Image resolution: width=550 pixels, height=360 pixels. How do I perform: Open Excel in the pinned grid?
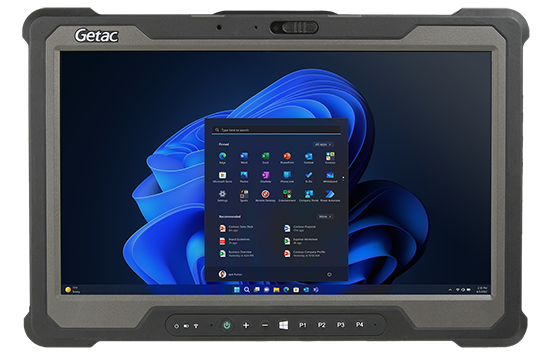[x=266, y=158]
